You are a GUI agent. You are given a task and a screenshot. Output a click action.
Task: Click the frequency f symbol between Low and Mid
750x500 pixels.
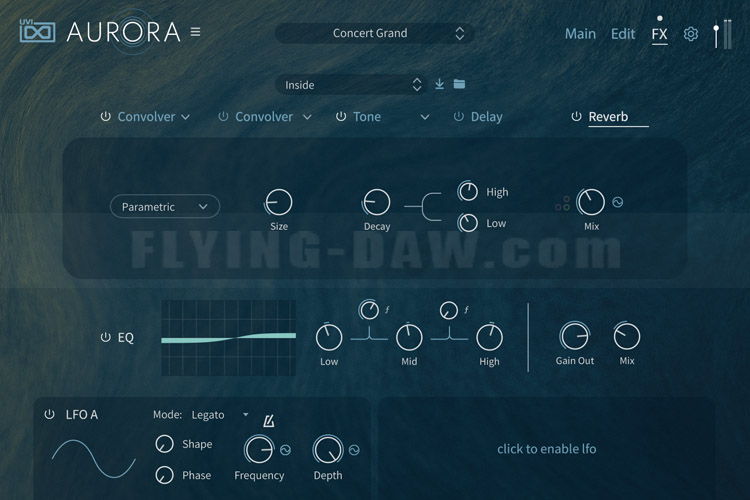(x=387, y=310)
